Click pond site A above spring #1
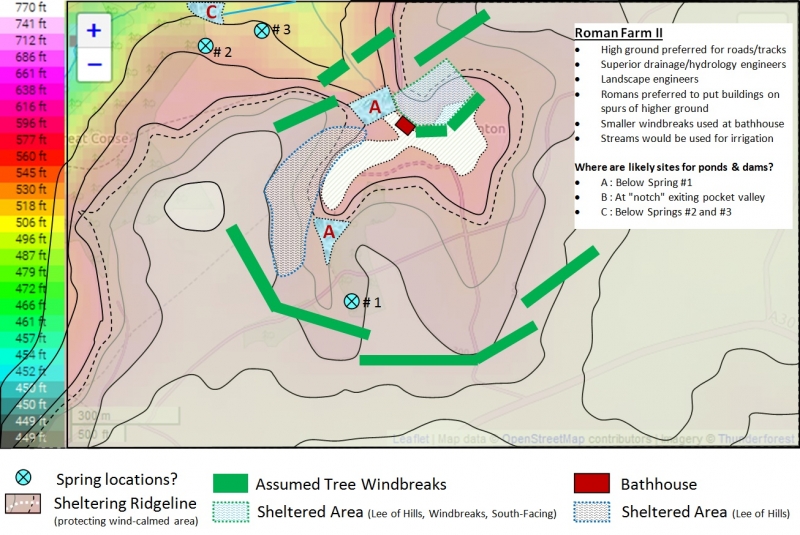800x535 pixels. (328, 231)
